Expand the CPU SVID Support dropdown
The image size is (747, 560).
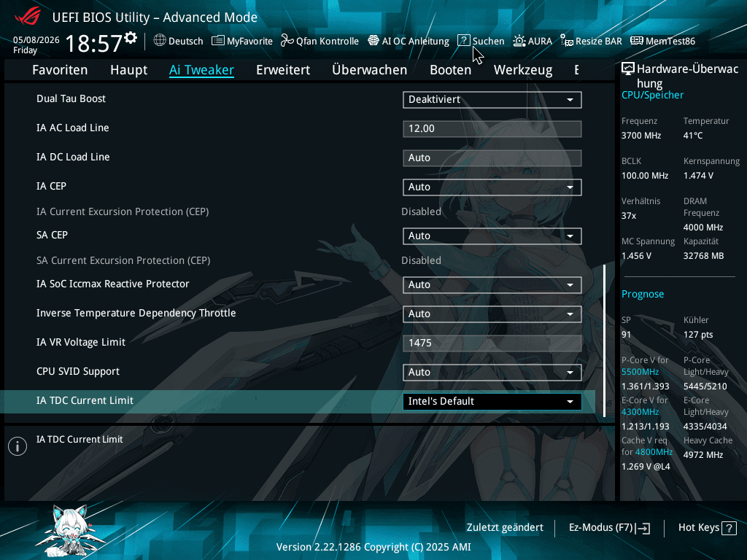pyautogui.click(x=492, y=373)
